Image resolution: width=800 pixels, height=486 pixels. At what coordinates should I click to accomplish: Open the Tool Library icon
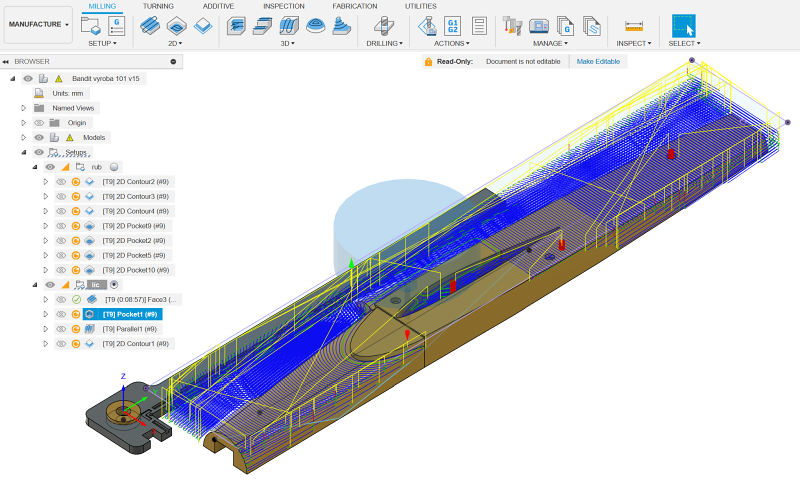[x=513, y=26]
